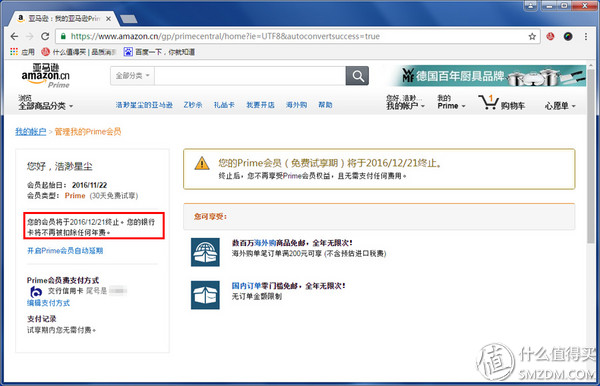Click the Bank of Communications card icon
600x386 pixels.
[36, 292]
